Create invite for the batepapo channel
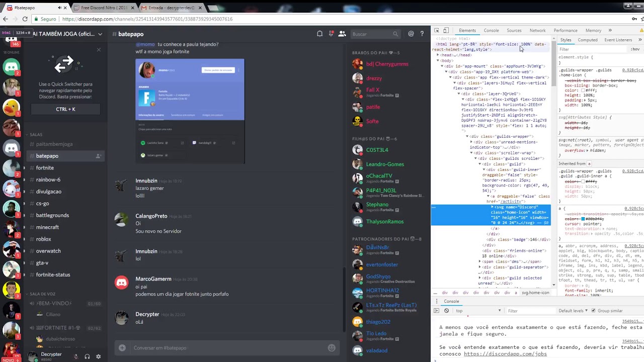The width and height of the screenshot is (644, 362). (98, 156)
